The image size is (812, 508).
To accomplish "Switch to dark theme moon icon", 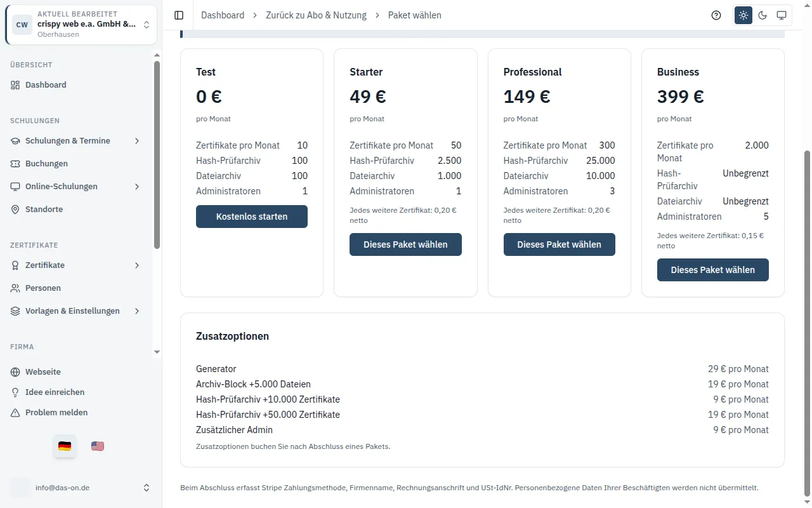I will tap(763, 15).
